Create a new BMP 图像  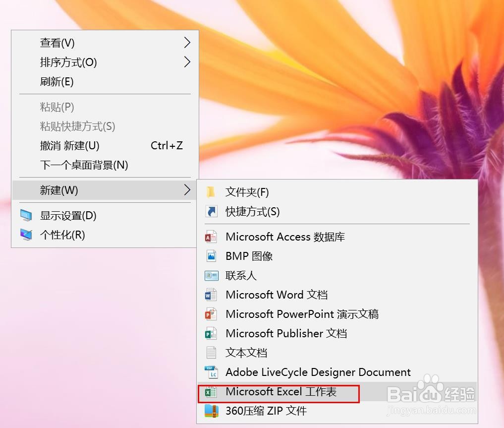pyautogui.click(x=337, y=256)
